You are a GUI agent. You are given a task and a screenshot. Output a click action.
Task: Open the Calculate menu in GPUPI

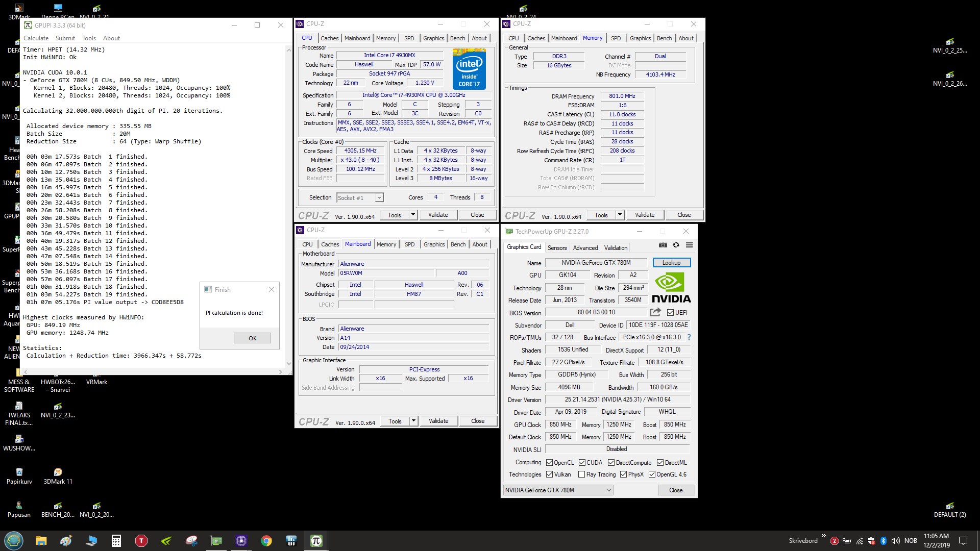[36, 38]
